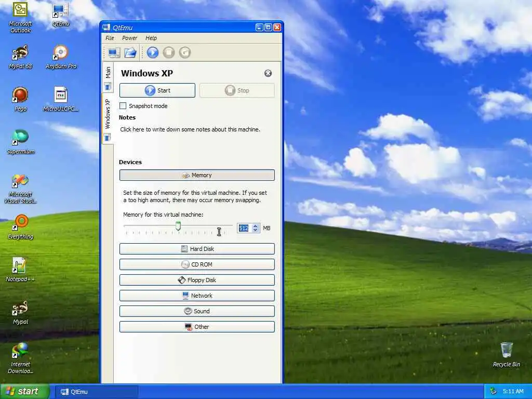Close the Windows XP machine tab with the X icon
Image resolution: width=532 pixels, height=399 pixels.
[268, 73]
